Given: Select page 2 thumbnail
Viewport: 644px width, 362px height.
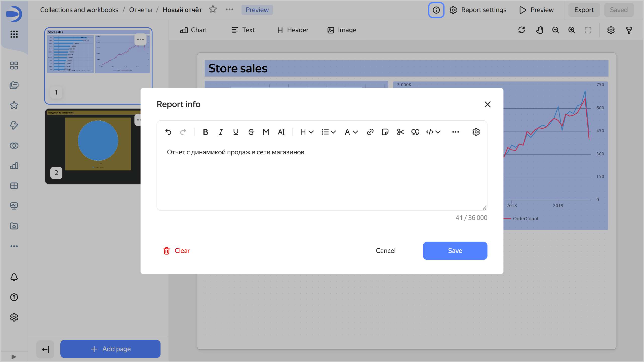Looking at the screenshot, I should tap(93, 146).
